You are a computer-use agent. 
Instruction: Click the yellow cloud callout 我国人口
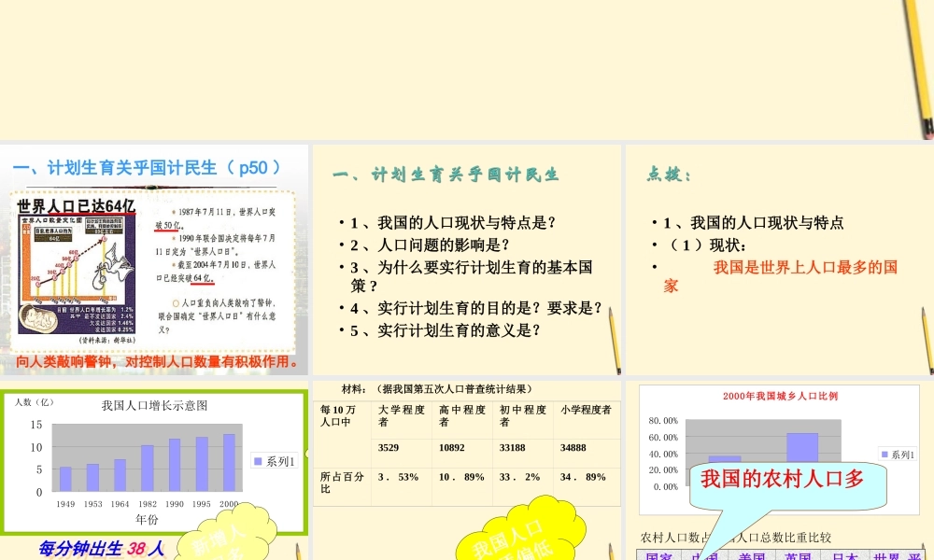(x=521, y=529)
